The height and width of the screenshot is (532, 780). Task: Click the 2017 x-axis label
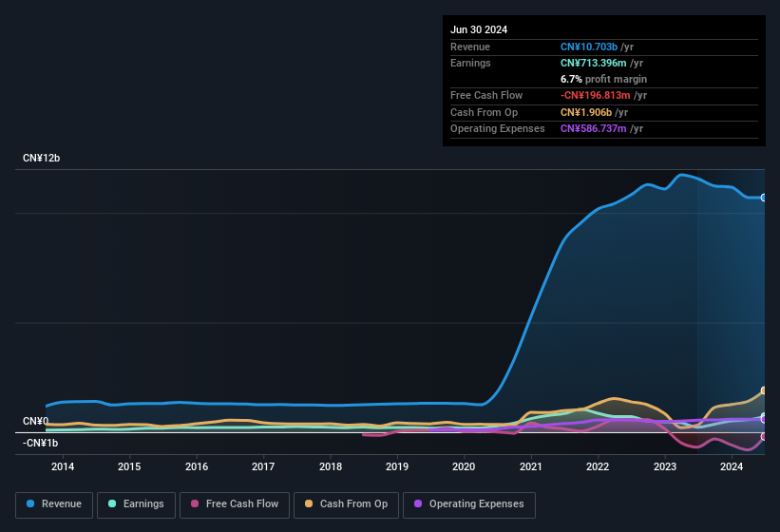pyautogui.click(x=263, y=466)
